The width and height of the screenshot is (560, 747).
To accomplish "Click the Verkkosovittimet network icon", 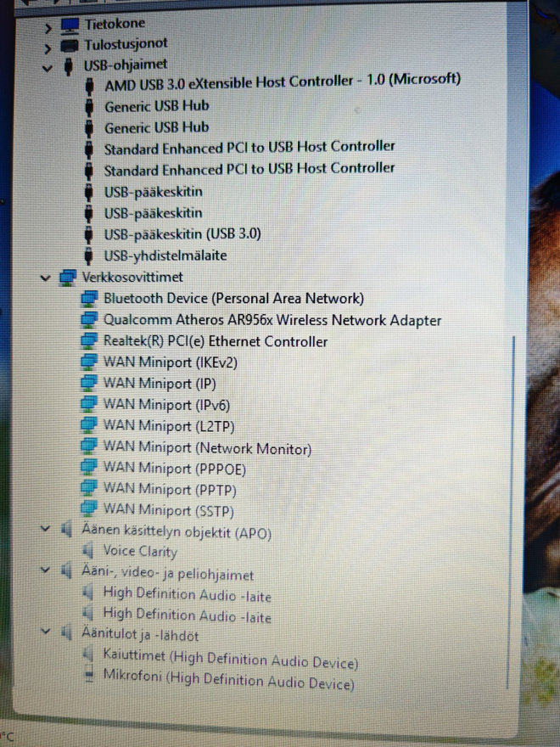I will click(x=68, y=278).
